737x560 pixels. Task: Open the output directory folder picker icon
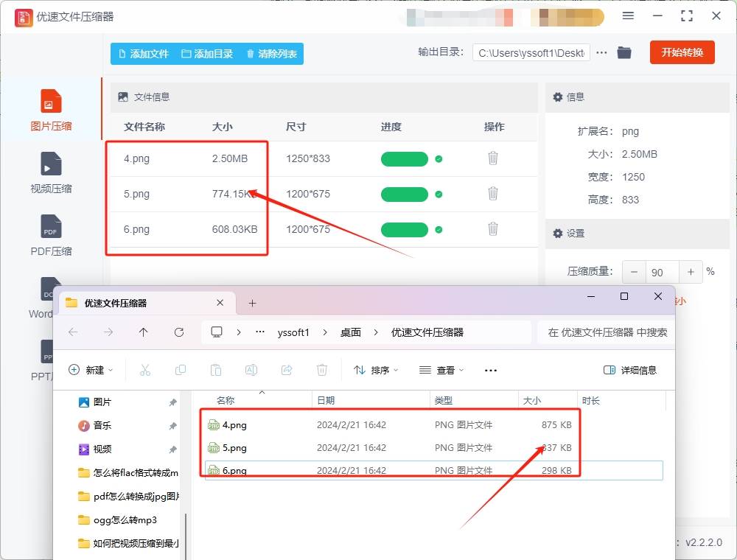click(x=624, y=52)
